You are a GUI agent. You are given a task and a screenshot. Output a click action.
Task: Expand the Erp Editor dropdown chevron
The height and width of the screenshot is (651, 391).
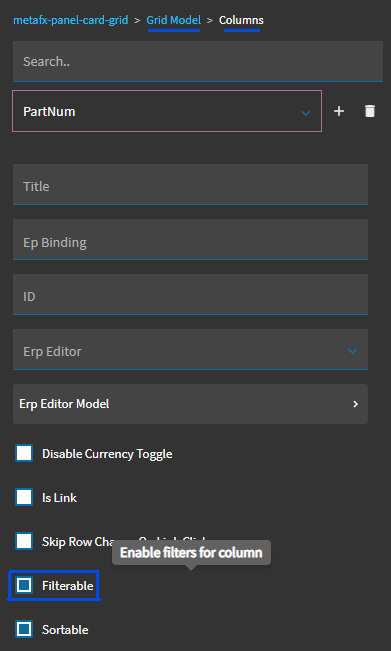click(x=352, y=351)
